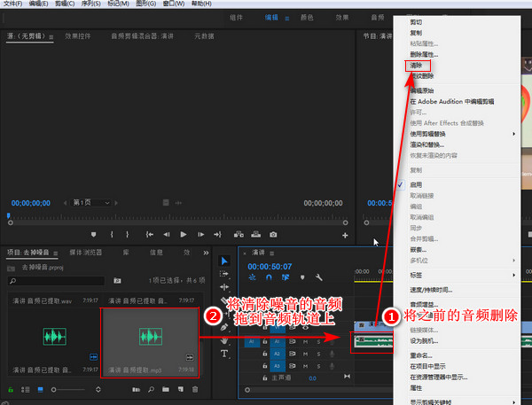
Task: Toggle A2 track targeting
Action: [278, 354]
